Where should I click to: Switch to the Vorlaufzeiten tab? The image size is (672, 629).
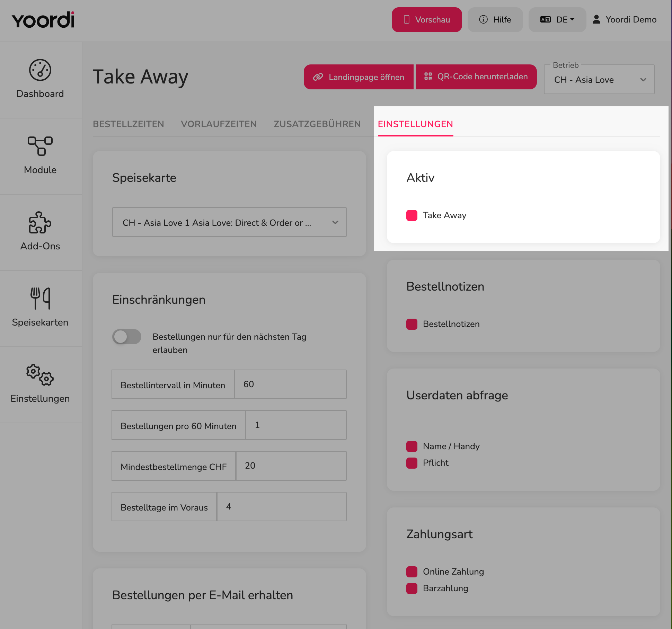coord(219,124)
